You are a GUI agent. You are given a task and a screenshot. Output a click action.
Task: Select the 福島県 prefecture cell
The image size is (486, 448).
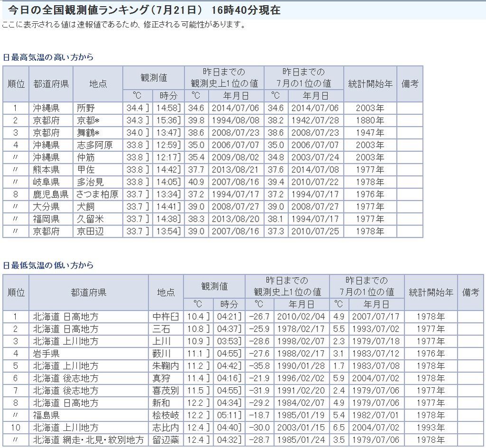pyautogui.click(x=46, y=415)
